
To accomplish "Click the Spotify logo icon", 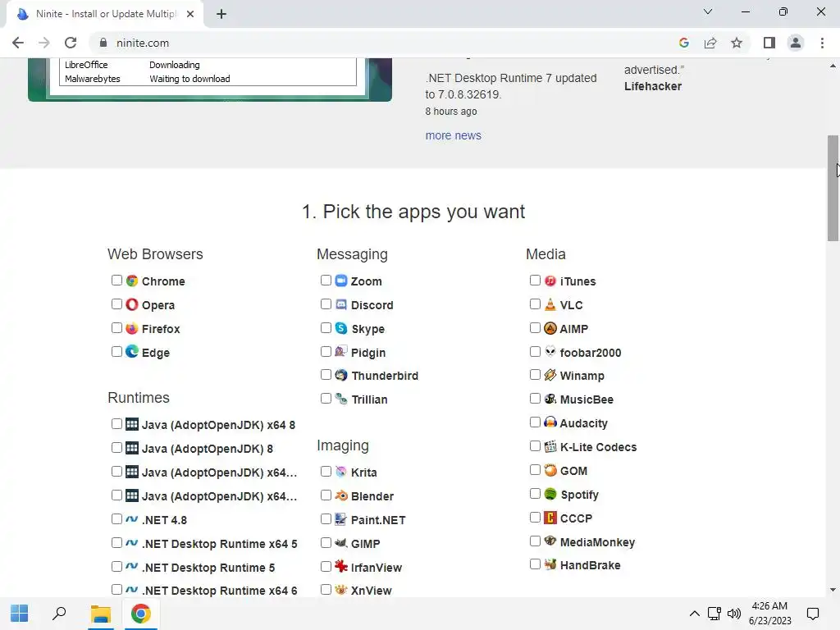I will point(550,493).
